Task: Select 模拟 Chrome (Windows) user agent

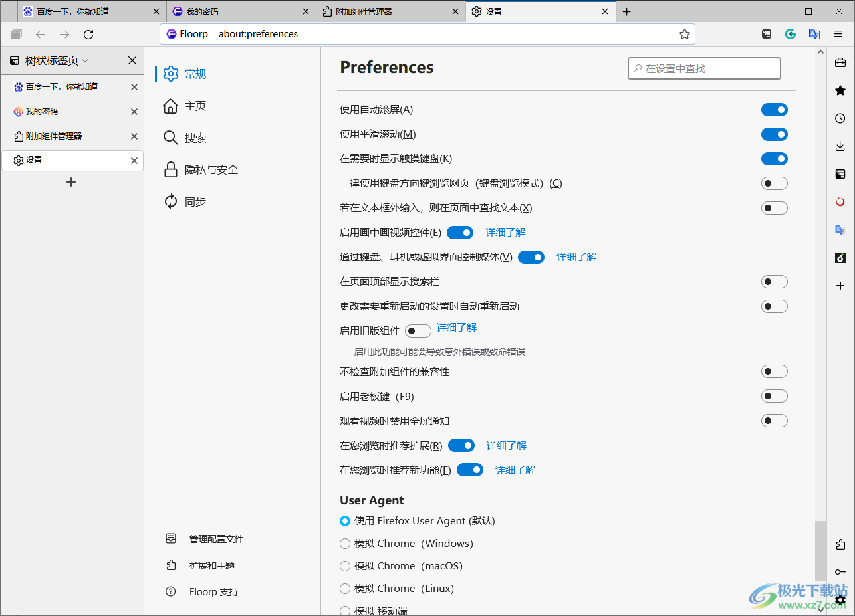Action: [345, 543]
